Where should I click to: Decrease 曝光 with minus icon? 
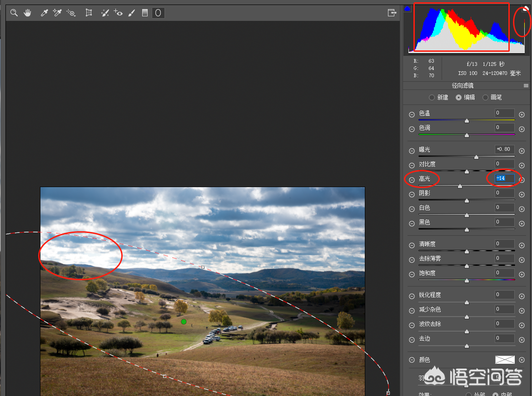click(x=412, y=151)
